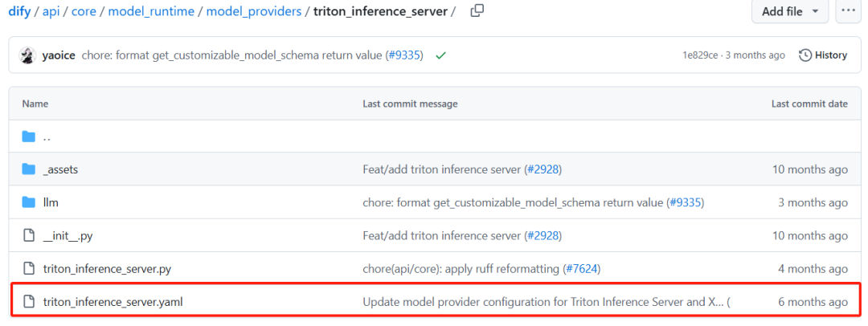Open the Add file dropdown
This screenshot has width=868, height=326.
pos(790,11)
